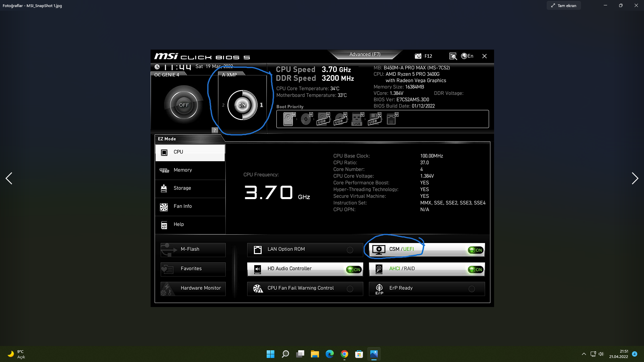Click the first hard disk boot priority icon
This screenshot has width=644, height=362.
(288, 119)
